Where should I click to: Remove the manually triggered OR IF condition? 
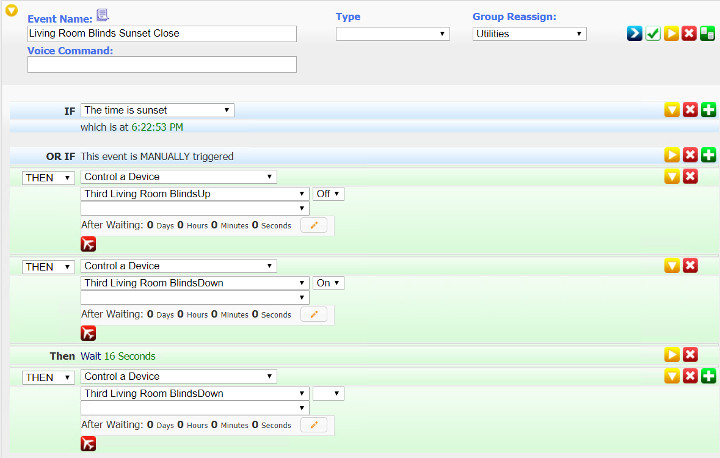click(690, 155)
